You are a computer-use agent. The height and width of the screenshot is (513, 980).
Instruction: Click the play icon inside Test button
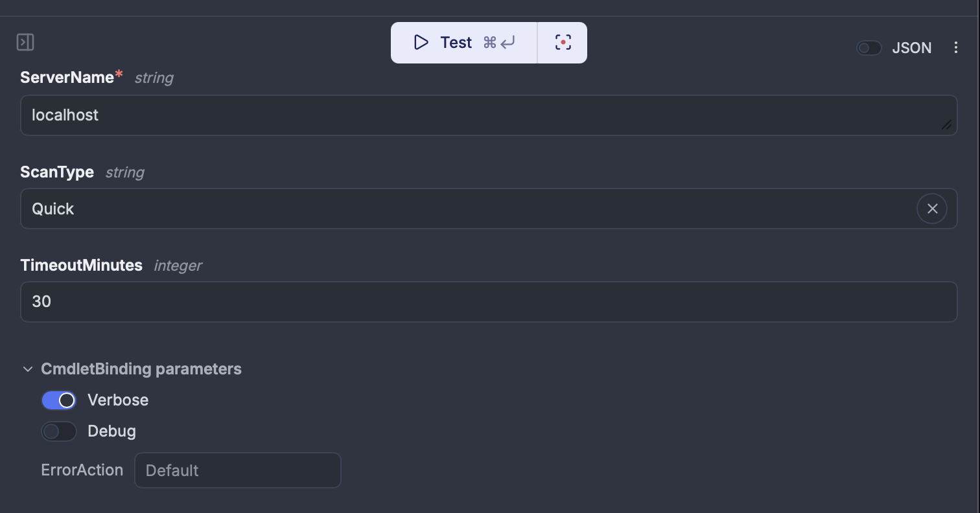pyautogui.click(x=421, y=42)
